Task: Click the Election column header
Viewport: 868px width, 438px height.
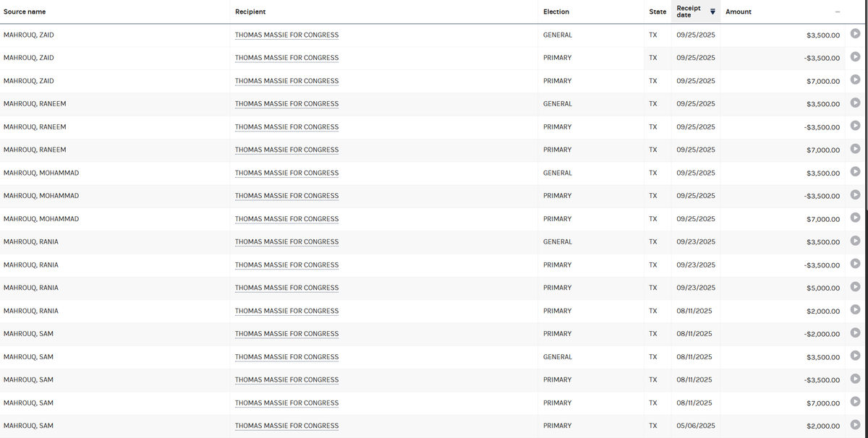Action: point(556,12)
